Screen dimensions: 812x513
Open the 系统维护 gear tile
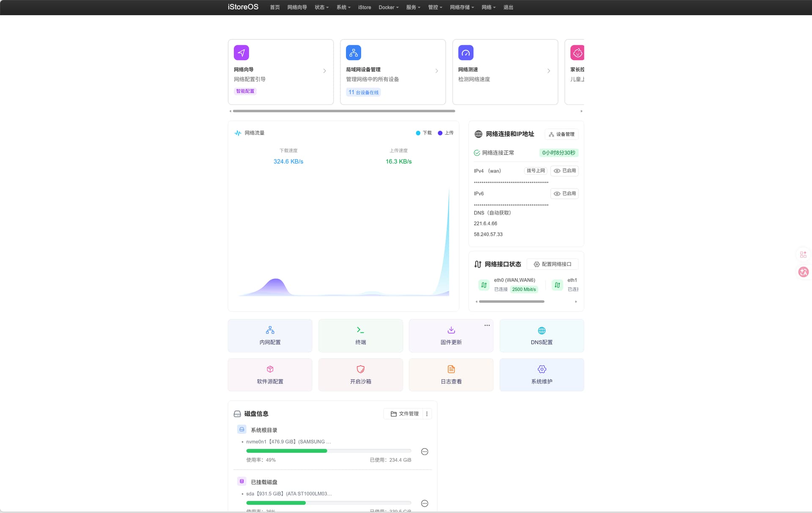(541, 375)
